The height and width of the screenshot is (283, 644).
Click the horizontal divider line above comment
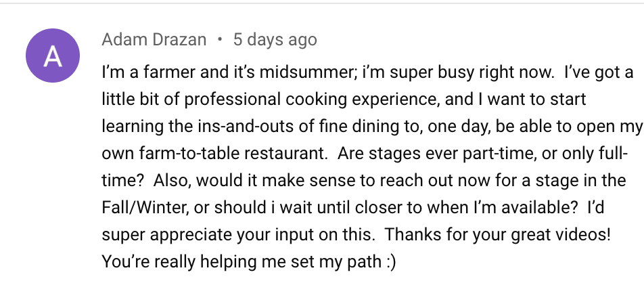322,3
